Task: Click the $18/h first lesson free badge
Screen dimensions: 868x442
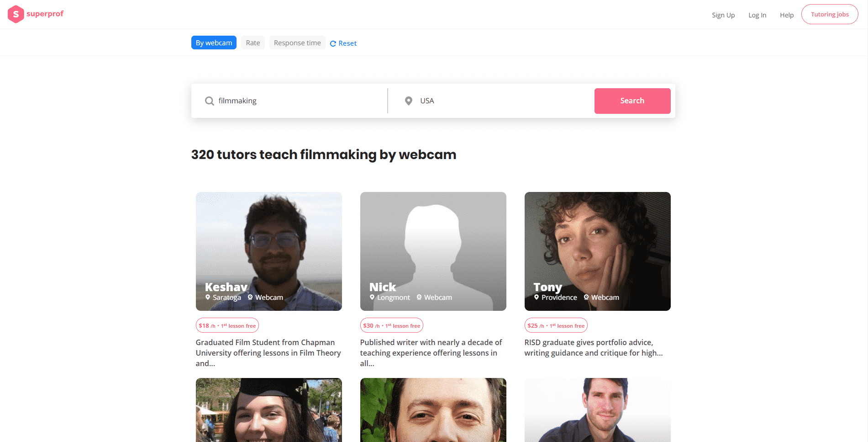Action: click(227, 325)
